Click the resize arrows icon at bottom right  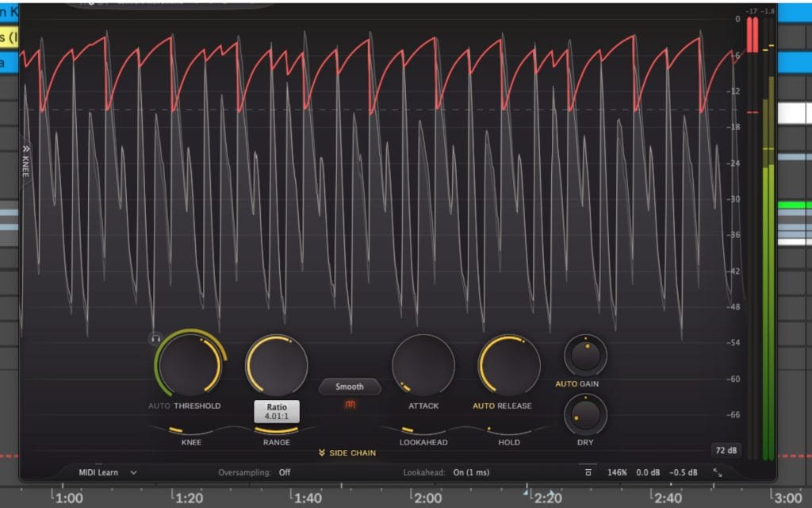tap(718, 472)
